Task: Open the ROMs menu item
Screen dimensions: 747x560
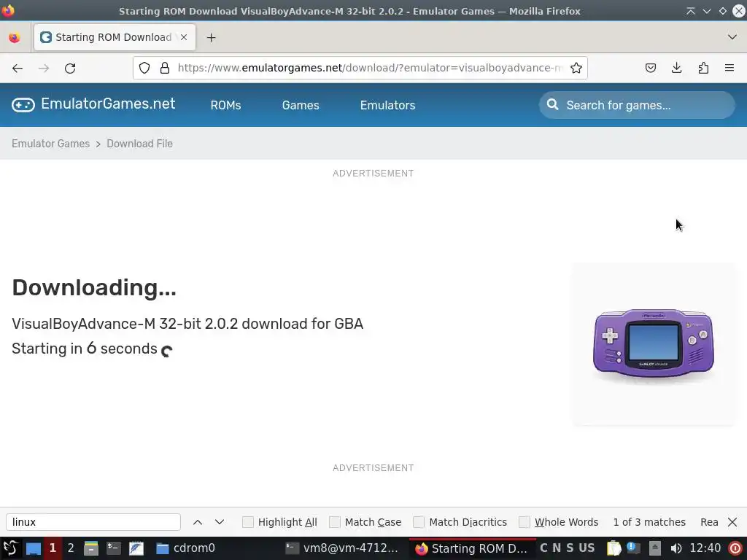Action: click(226, 105)
